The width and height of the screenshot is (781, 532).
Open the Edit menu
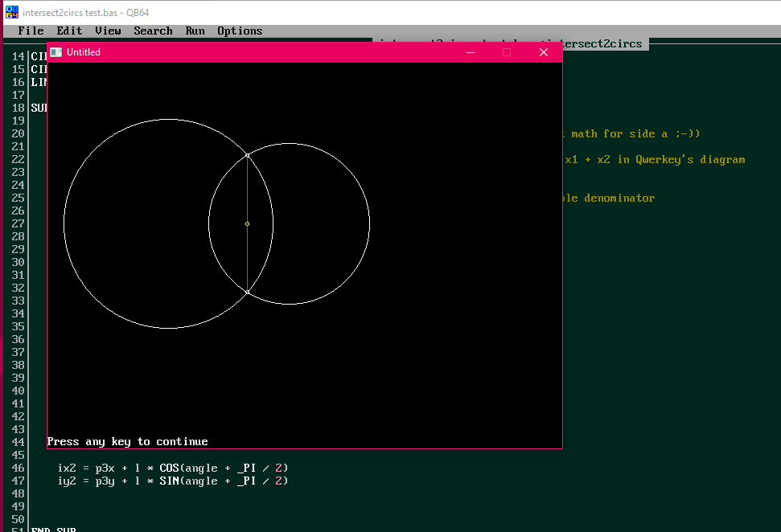(x=69, y=31)
